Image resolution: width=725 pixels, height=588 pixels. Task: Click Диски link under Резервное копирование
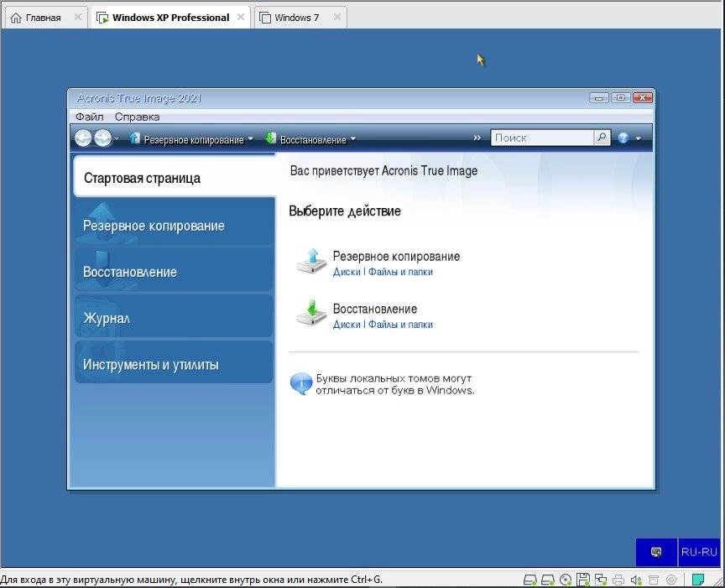[x=347, y=272]
